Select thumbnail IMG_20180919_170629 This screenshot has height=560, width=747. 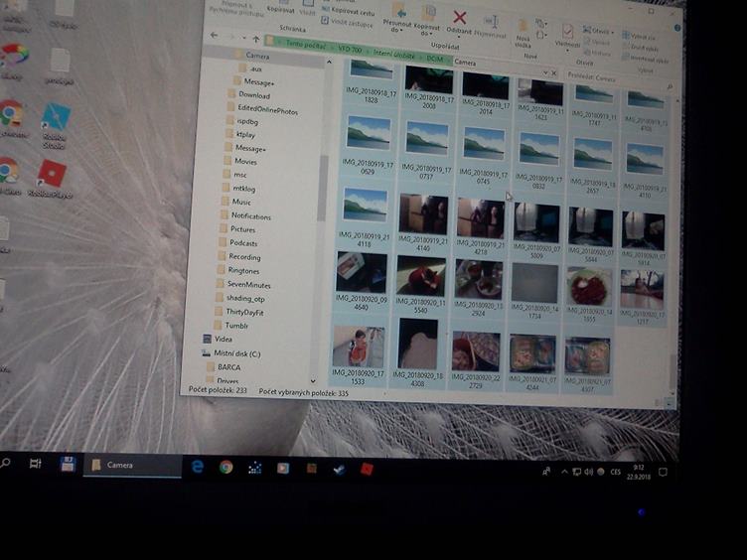click(369, 144)
